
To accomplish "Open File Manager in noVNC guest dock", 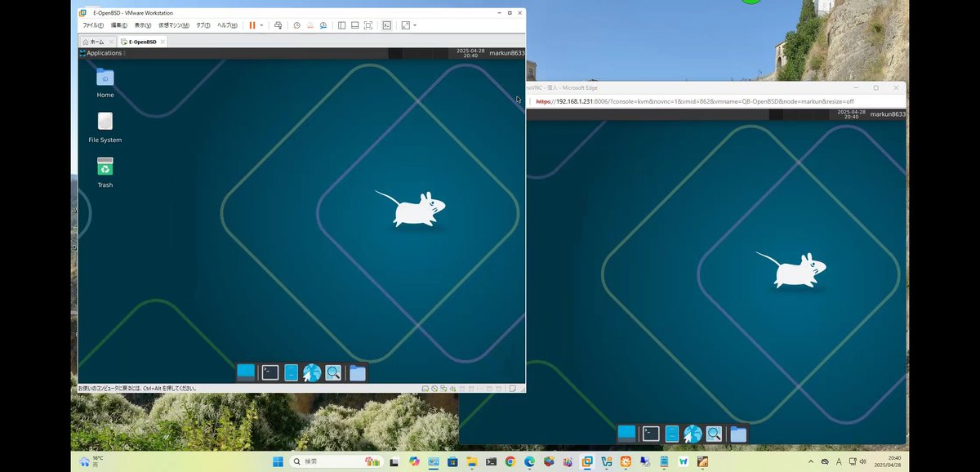I will [x=672, y=434].
